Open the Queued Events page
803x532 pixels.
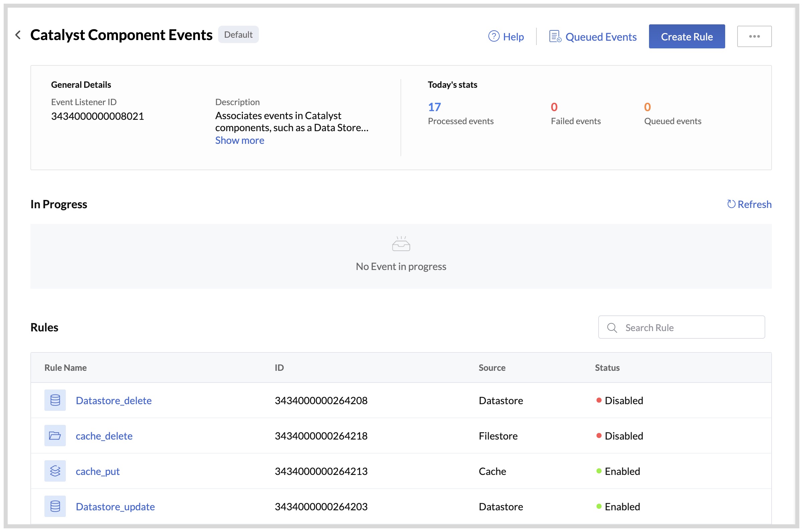tap(601, 36)
